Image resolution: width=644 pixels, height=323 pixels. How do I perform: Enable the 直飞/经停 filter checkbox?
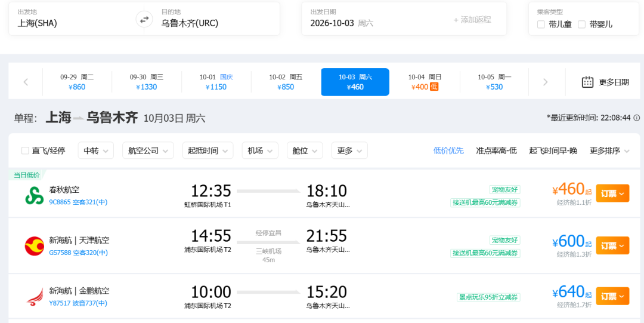(25, 150)
